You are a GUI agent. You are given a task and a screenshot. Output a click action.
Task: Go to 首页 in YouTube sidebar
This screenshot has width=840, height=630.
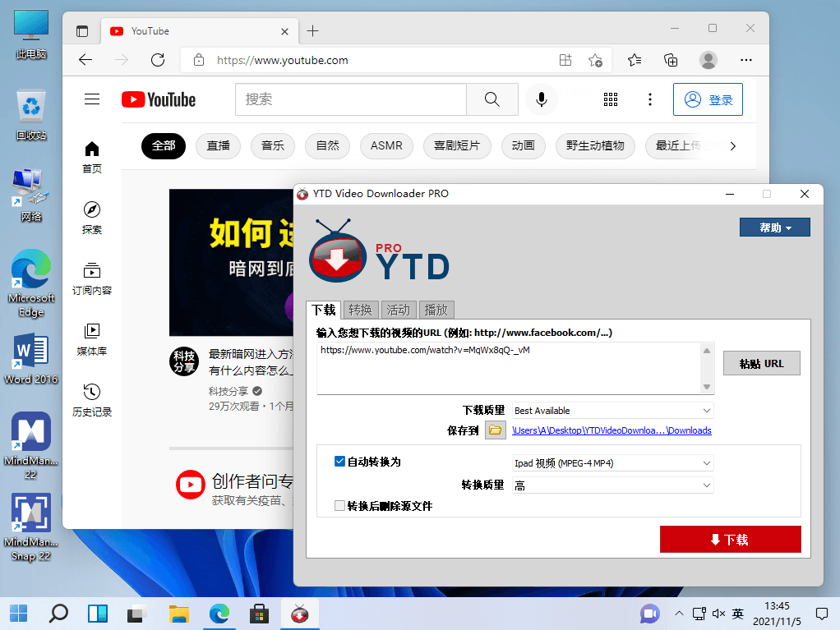pos(92,158)
